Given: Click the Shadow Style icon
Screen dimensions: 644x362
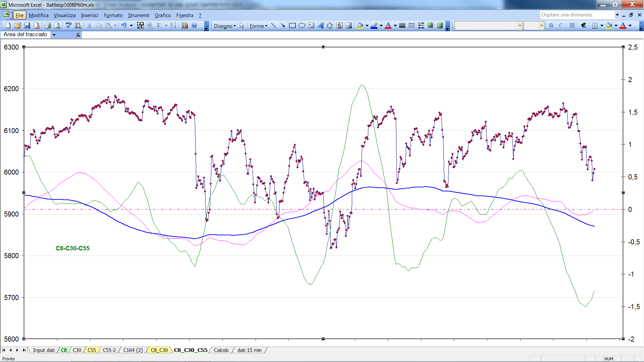Looking at the screenshot, I should pyautogui.click(x=430, y=25).
